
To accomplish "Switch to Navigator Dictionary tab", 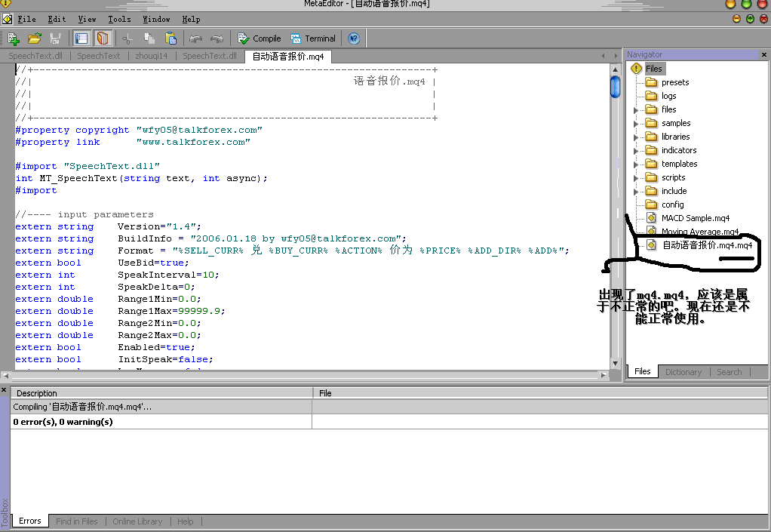I will pos(683,372).
